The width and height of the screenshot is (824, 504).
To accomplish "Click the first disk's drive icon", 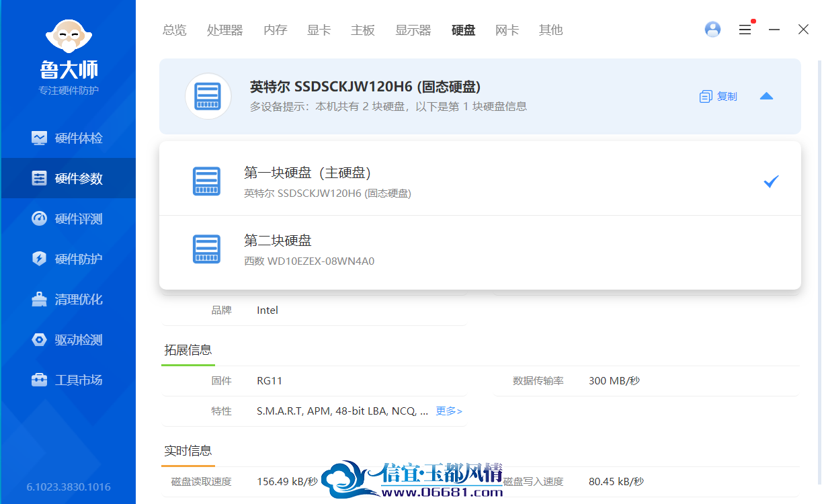I will point(206,181).
